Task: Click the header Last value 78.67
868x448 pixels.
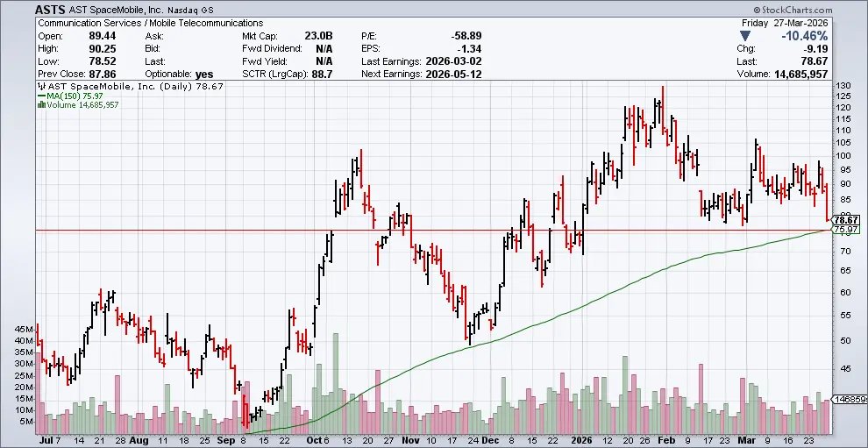Action: click(x=815, y=61)
